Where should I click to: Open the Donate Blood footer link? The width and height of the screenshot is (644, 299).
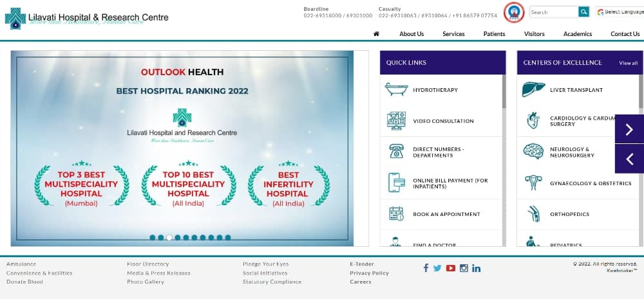(24, 282)
